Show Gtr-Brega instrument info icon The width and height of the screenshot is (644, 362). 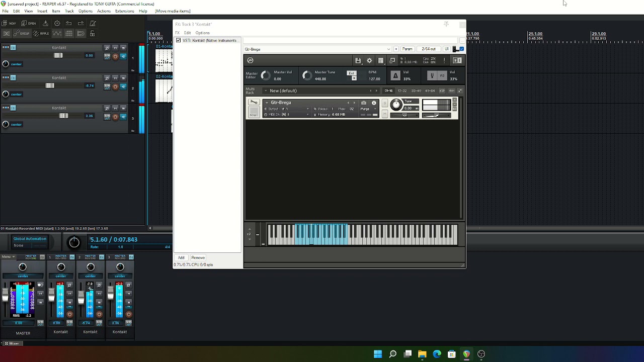[x=374, y=103]
